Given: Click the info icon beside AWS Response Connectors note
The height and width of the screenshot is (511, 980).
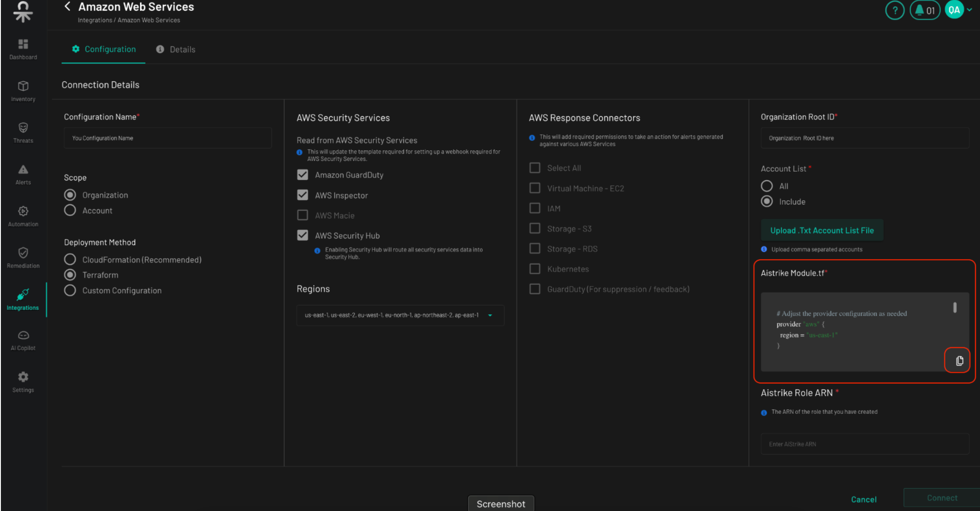Looking at the screenshot, I should pos(532,138).
